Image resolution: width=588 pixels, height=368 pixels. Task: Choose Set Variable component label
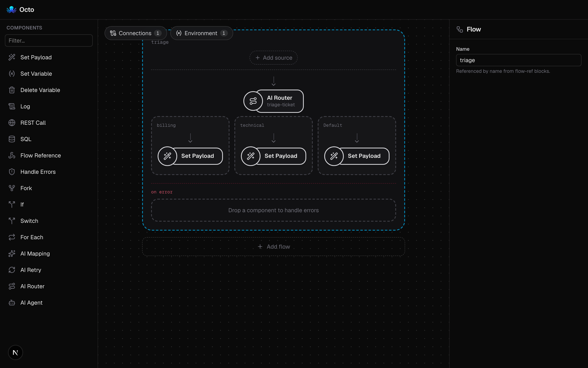pyautogui.click(x=36, y=74)
